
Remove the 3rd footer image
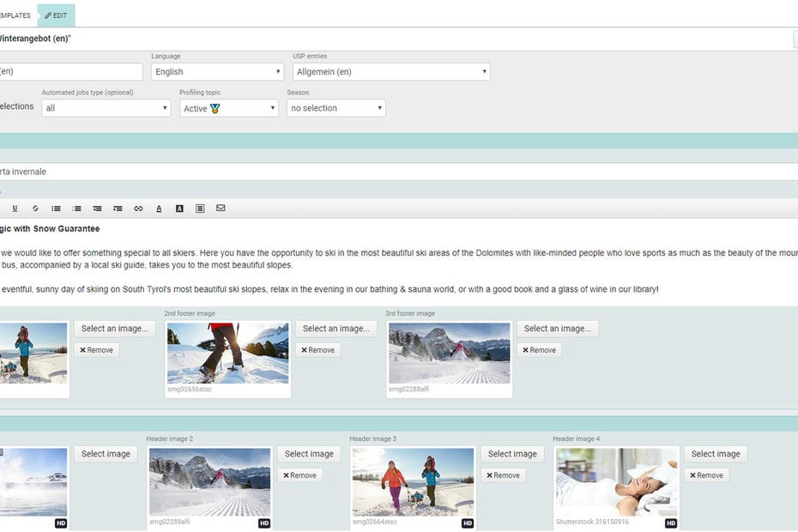click(x=540, y=350)
